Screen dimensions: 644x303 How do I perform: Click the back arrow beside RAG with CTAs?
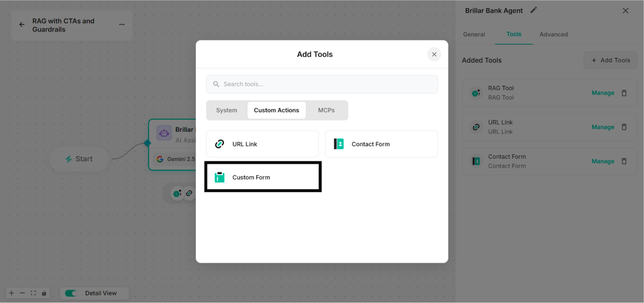coord(22,24)
